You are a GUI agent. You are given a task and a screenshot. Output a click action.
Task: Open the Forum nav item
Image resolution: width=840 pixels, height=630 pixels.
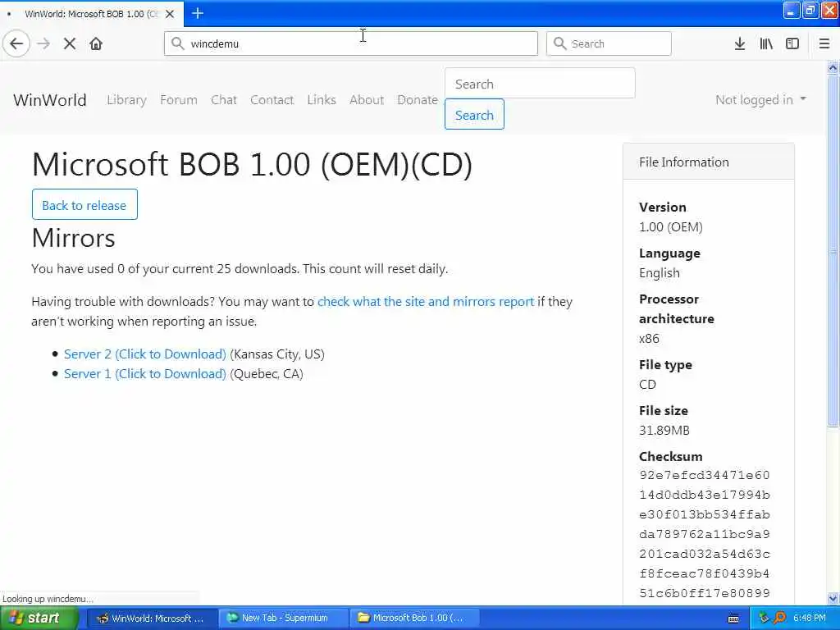178,100
